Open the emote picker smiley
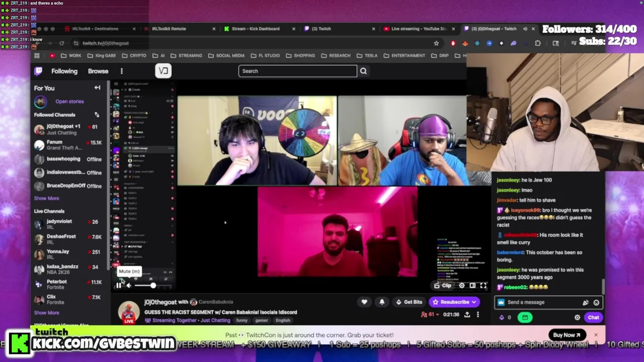 (x=596, y=302)
